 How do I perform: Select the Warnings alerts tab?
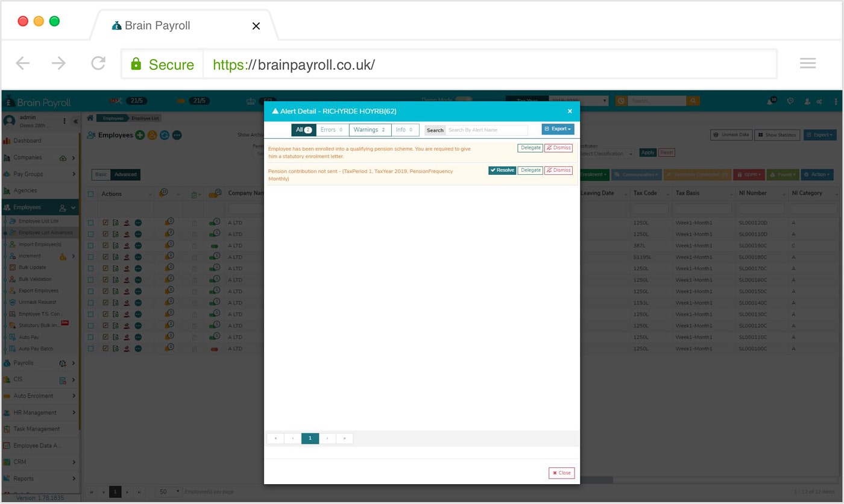370,130
